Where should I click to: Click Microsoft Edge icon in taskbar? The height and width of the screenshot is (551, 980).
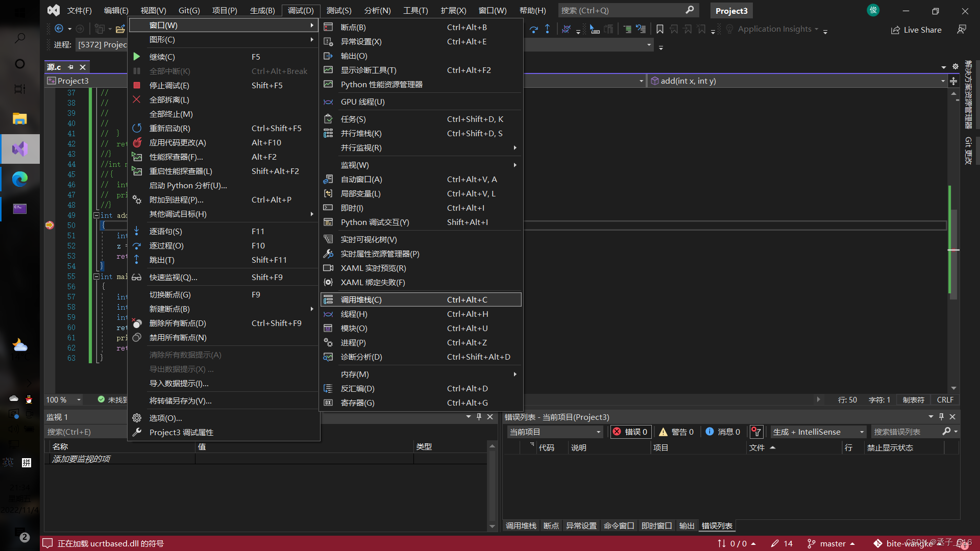19,179
